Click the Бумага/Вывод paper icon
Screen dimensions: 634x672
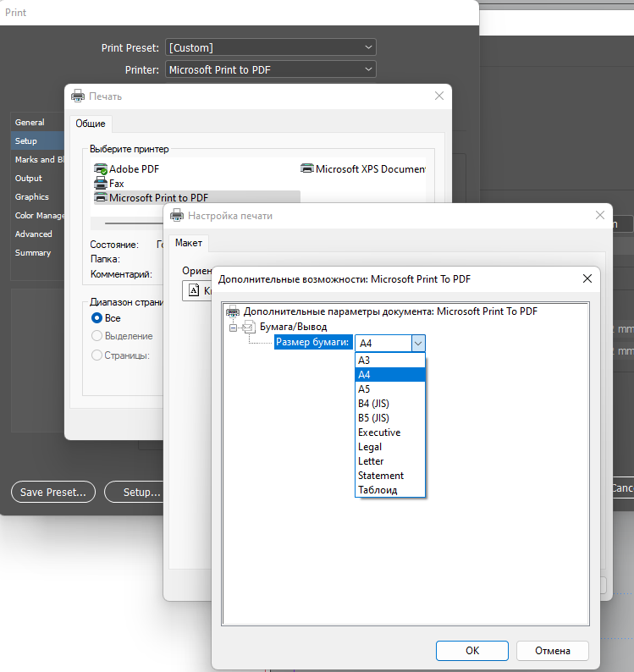click(x=249, y=327)
